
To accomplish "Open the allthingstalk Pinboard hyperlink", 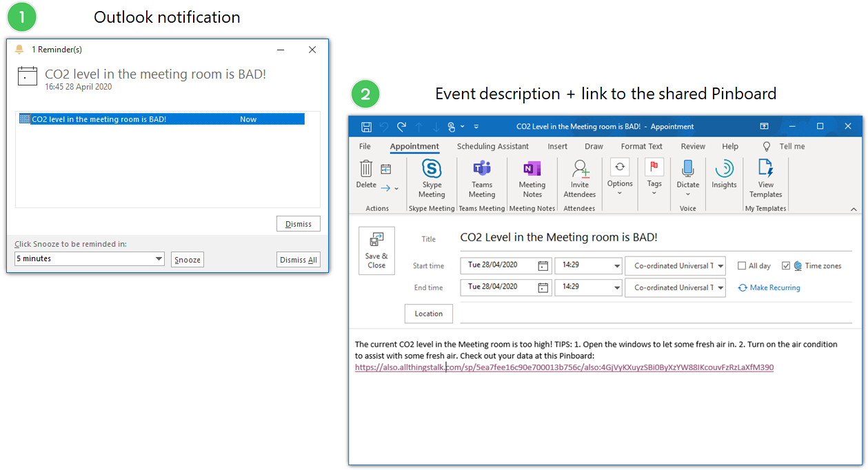I will click(564, 367).
